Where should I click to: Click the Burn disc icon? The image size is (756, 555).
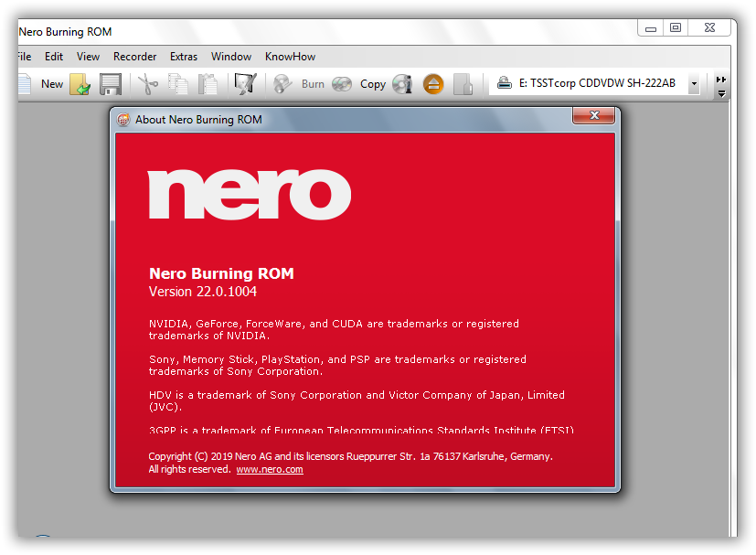tap(282, 84)
